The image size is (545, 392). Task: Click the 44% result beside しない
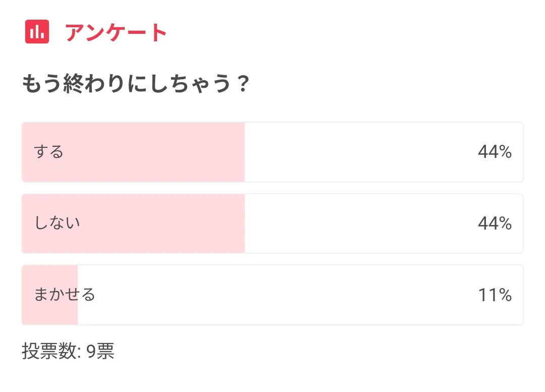(x=495, y=223)
